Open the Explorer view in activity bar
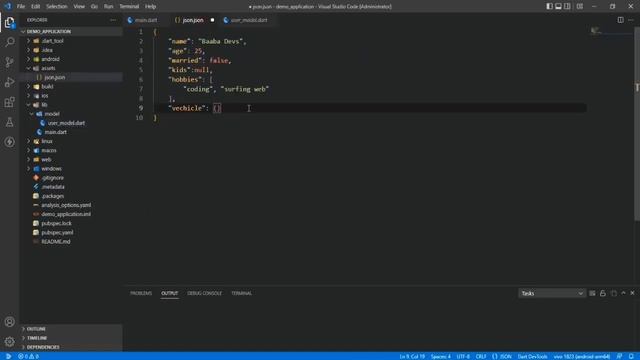 9,22
